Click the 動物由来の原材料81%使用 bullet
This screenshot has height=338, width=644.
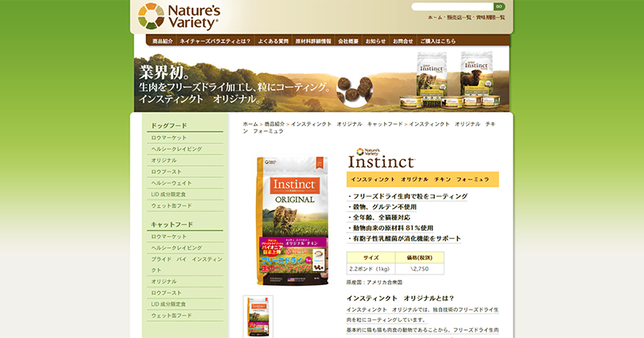click(390, 228)
